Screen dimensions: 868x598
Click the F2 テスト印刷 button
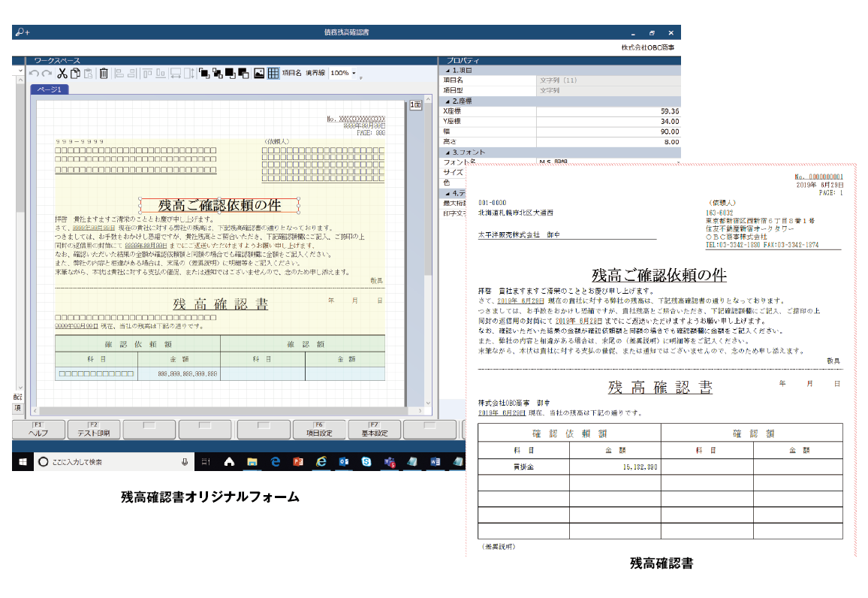pyautogui.click(x=94, y=430)
